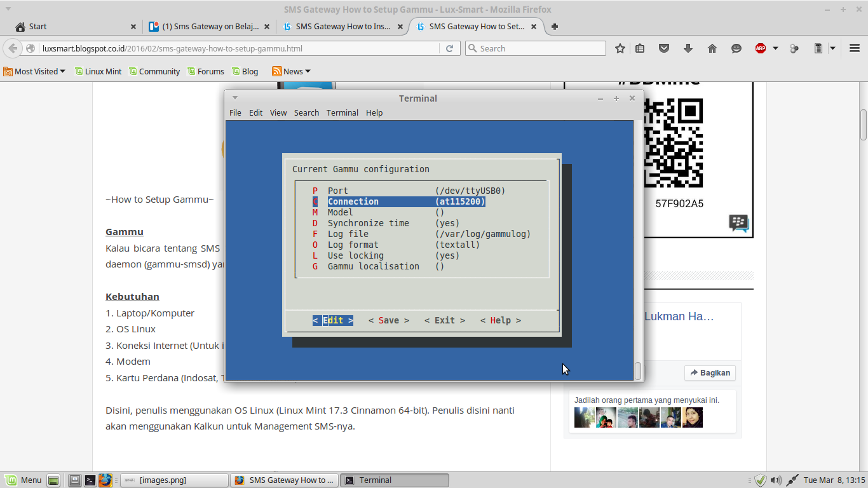The image size is (868, 488).
Task: Open the Downloads arrow icon
Action: point(688,48)
